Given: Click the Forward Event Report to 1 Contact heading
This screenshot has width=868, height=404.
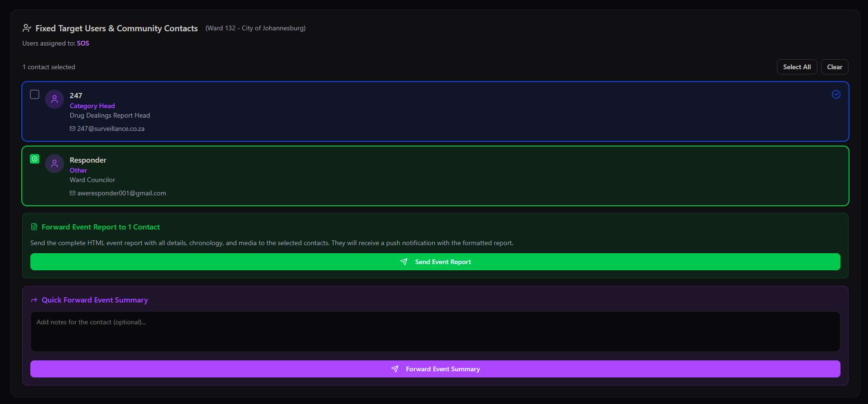Looking at the screenshot, I should 101,227.
